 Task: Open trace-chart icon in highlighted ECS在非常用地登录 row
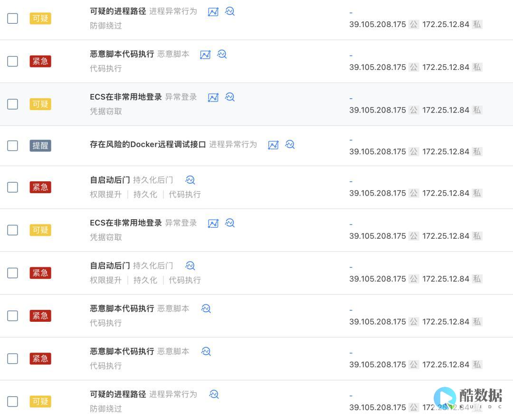coord(213,97)
